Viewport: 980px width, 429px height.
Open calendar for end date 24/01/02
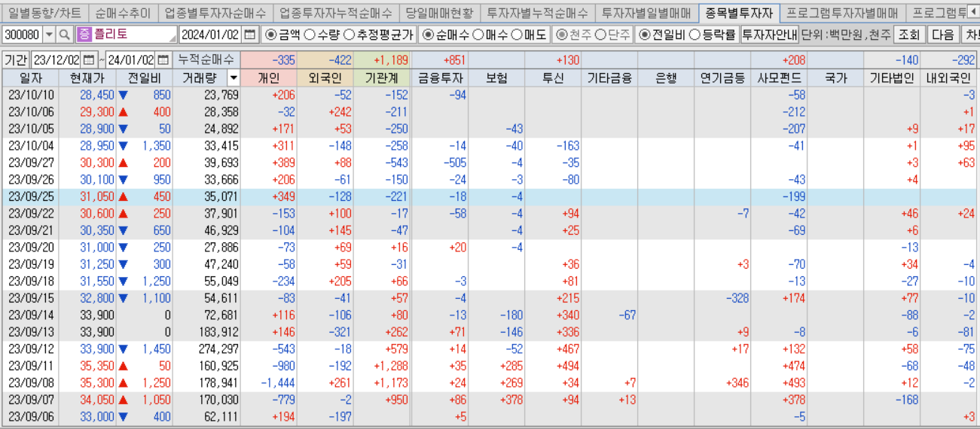tap(163, 60)
